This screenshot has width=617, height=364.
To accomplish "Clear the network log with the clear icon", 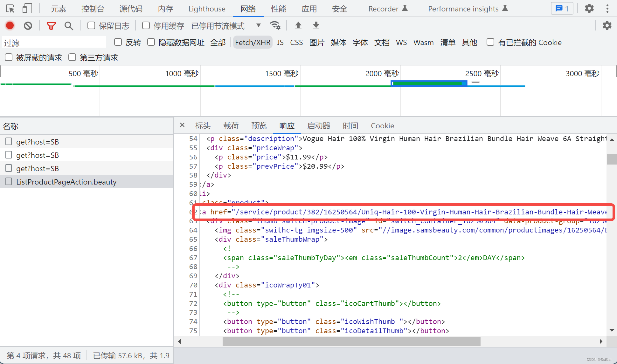I will pos(28,25).
